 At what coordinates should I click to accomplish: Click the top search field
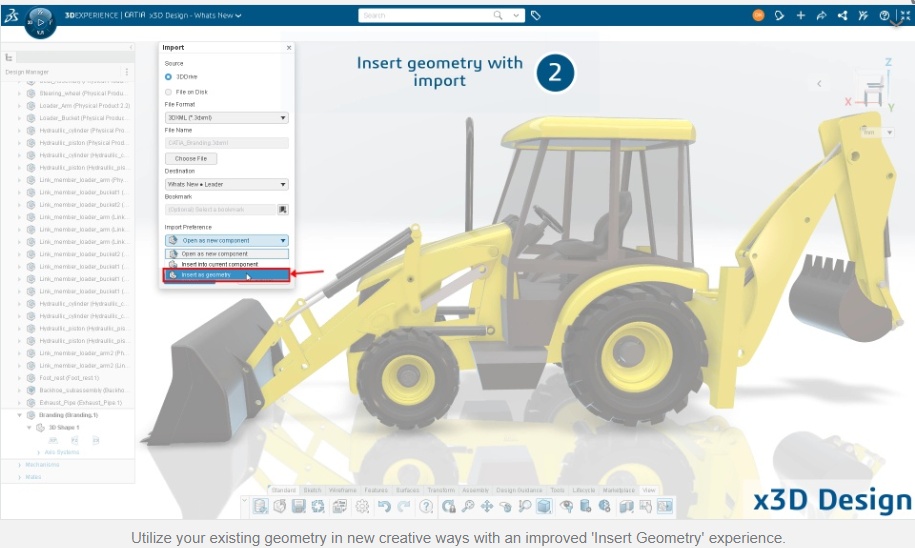[426, 16]
